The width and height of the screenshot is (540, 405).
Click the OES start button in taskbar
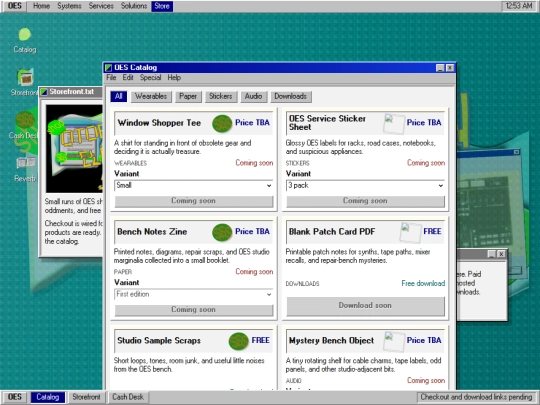point(14,397)
